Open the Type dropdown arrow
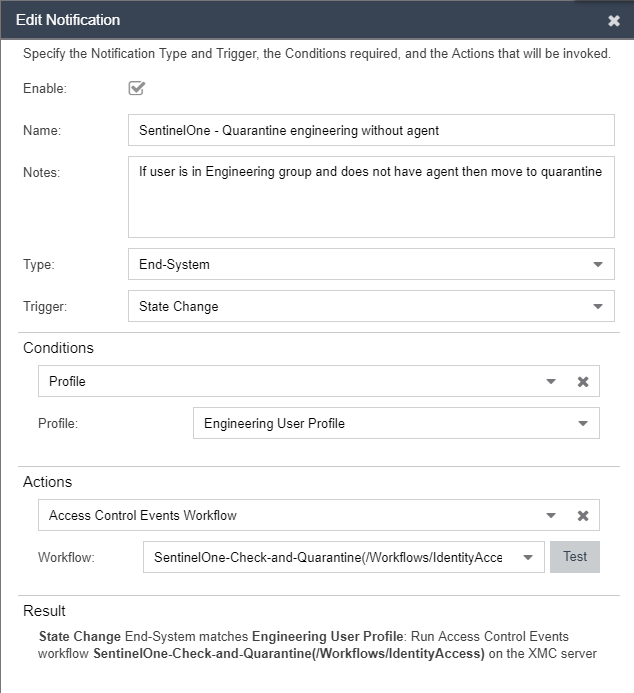 (x=598, y=265)
